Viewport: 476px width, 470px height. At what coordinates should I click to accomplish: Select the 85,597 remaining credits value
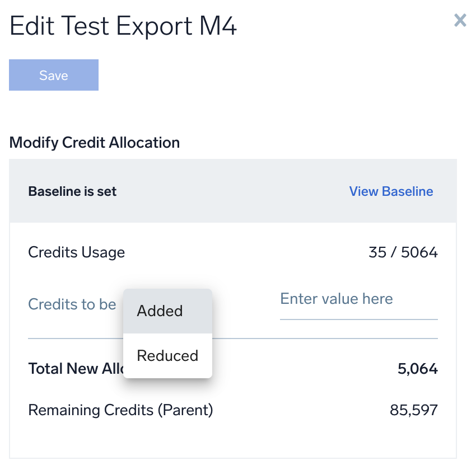pyautogui.click(x=413, y=410)
